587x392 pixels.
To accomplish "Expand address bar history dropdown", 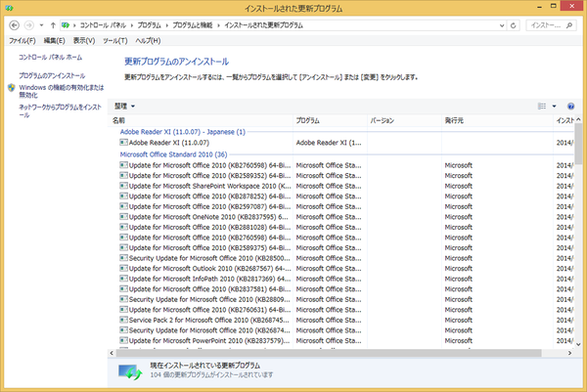I will (502, 25).
